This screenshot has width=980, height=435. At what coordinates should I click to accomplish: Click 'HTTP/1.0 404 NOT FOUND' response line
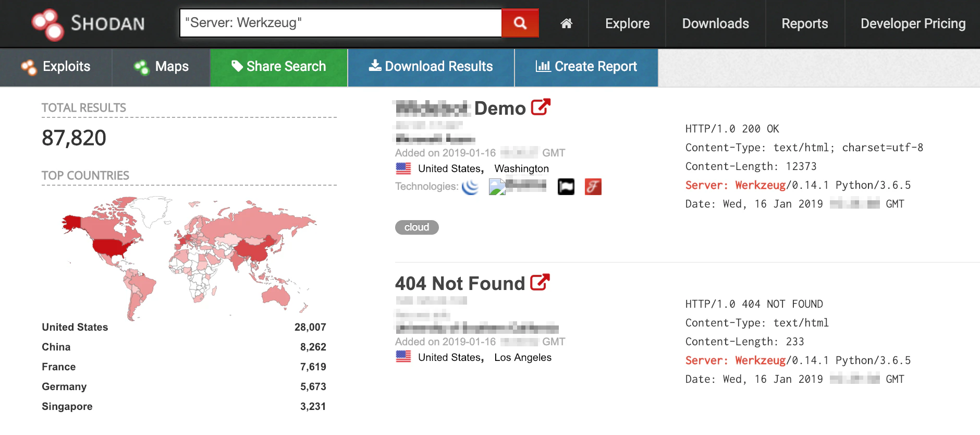(754, 304)
